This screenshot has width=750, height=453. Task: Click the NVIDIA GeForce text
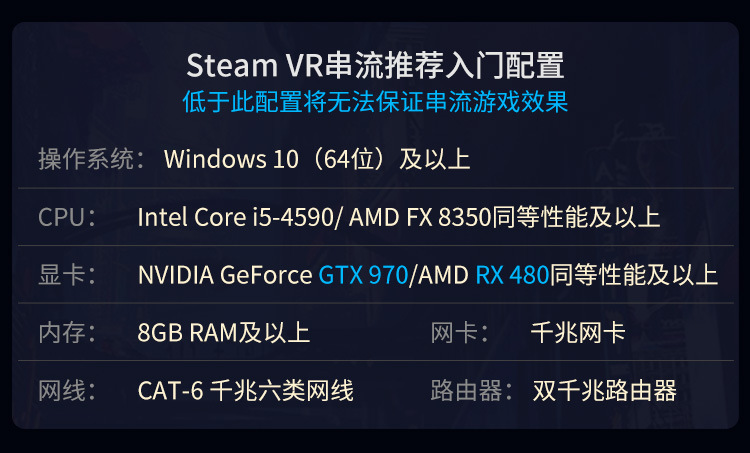click(x=225, y=275)
